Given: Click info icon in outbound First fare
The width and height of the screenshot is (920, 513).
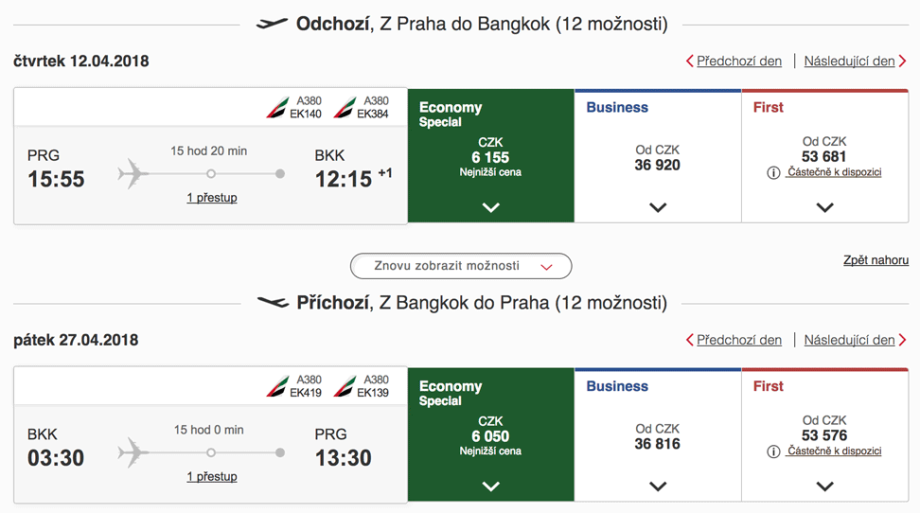Looking at the screenshot, I should [x=774, y=172].
